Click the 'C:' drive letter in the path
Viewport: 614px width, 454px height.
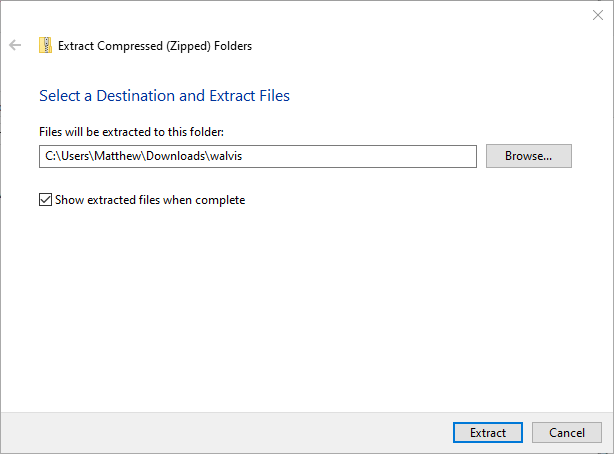51,156
